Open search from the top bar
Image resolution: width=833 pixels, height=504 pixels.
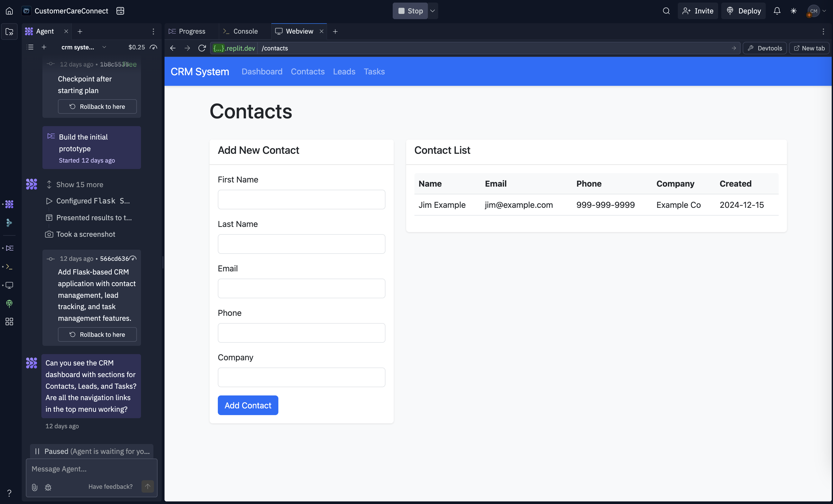click(x=666, y=11)
